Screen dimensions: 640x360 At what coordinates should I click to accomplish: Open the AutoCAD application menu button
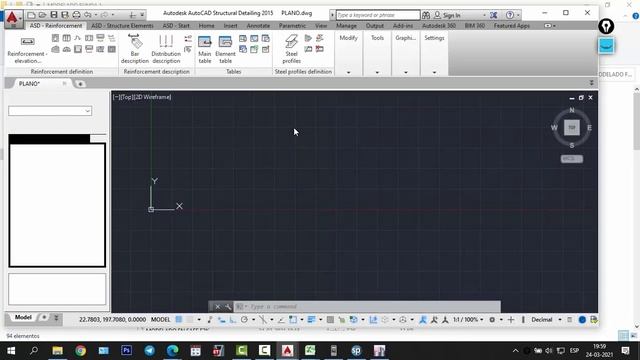point(13,19)
